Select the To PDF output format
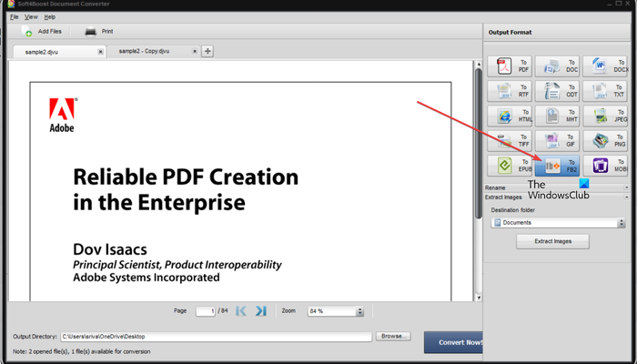The width and height of the screenshot is (637, 364). [509, 66]
